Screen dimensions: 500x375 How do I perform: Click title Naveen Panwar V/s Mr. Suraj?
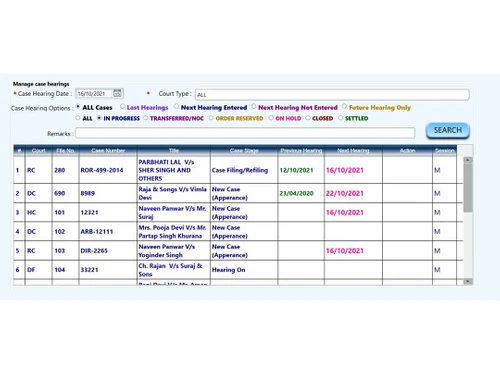click(x=172, y=212)
